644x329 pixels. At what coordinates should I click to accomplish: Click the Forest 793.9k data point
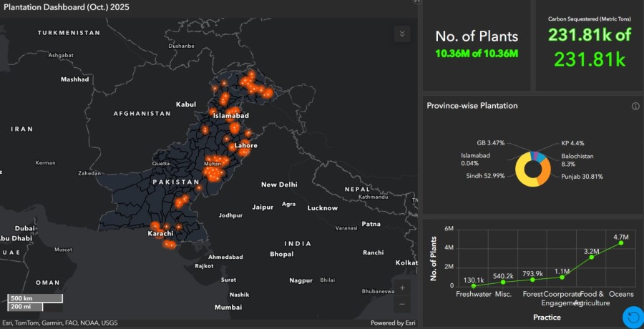[532, 279]
